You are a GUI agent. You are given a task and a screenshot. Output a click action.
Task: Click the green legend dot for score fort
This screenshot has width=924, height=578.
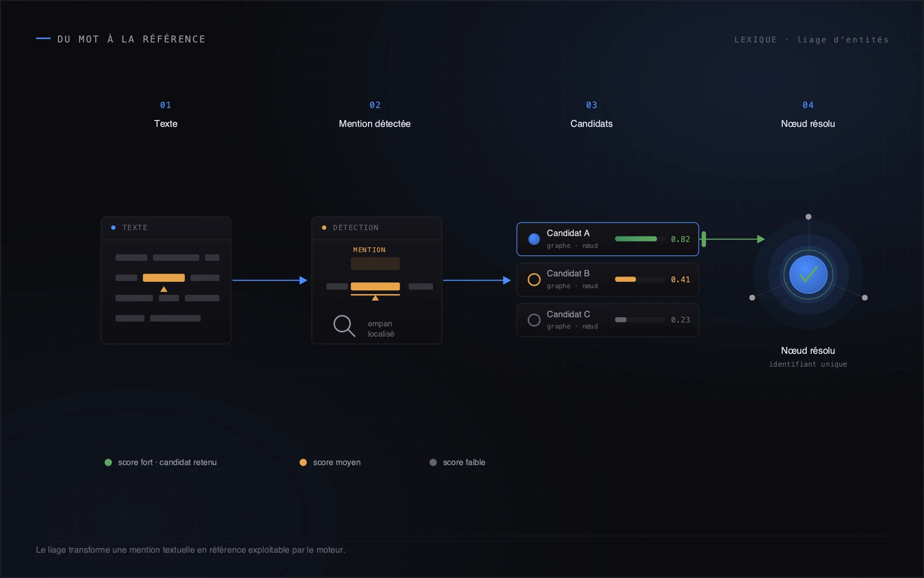point(109,462)
